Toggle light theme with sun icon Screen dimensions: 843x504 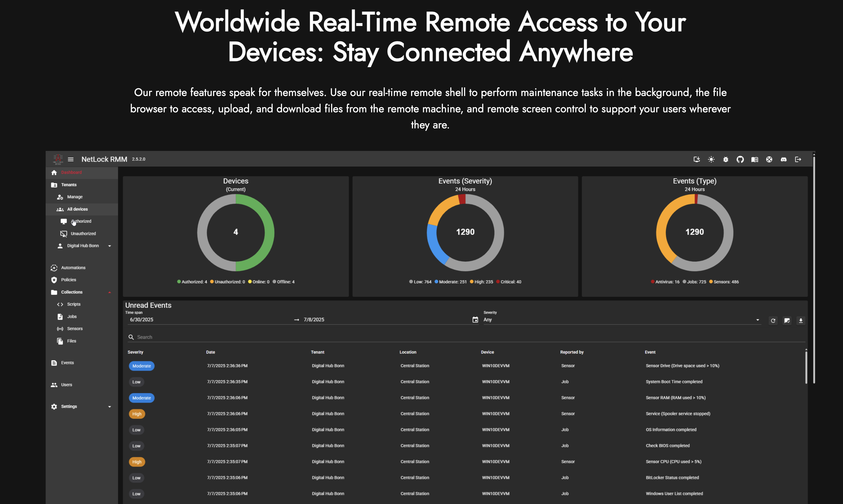(x=711, y=159)
